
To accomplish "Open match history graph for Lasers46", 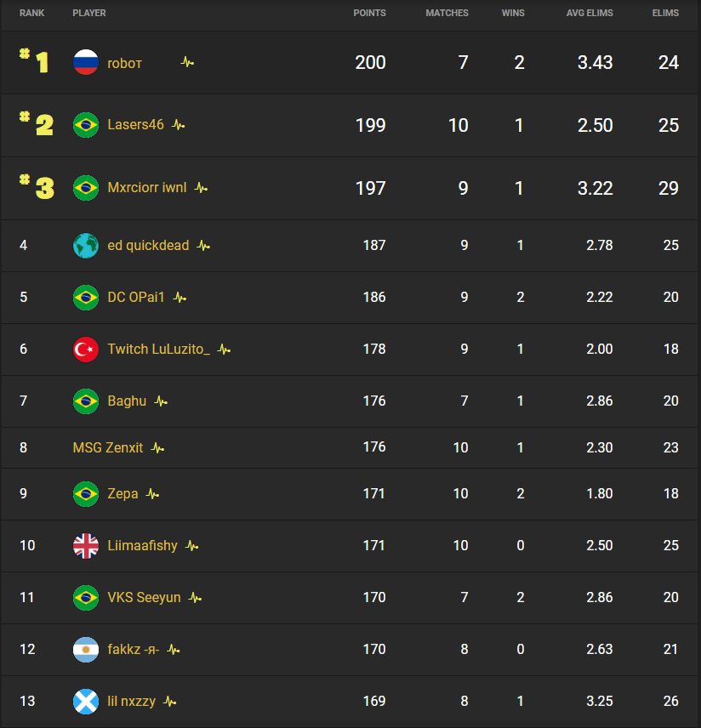I will 179,125.
